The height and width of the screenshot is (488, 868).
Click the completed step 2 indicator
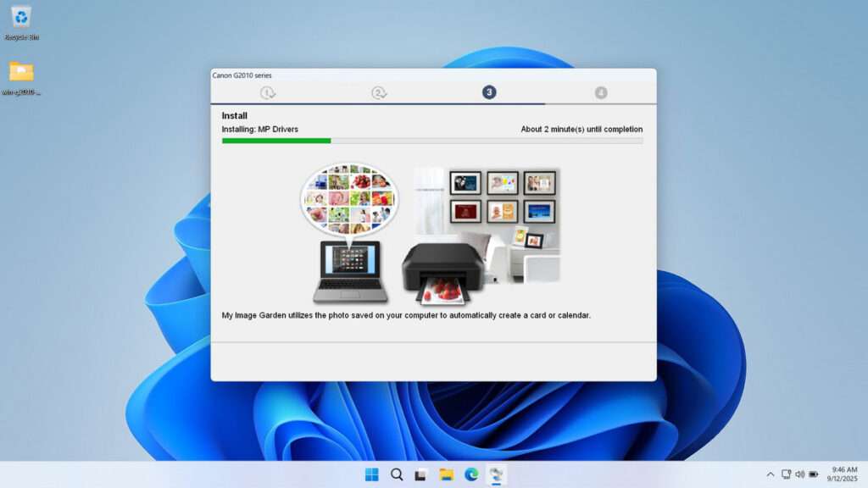tap(379, 92)
